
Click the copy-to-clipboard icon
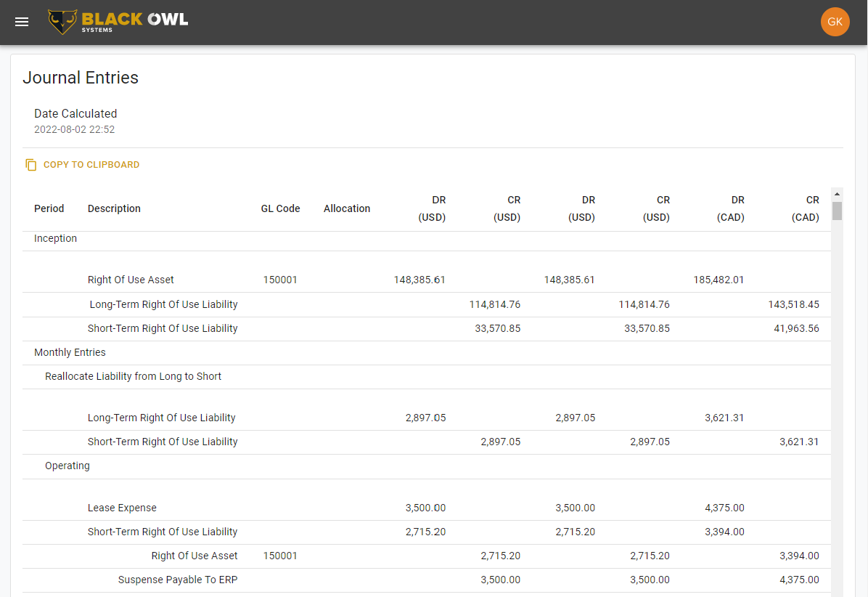(x=30, y=164)
